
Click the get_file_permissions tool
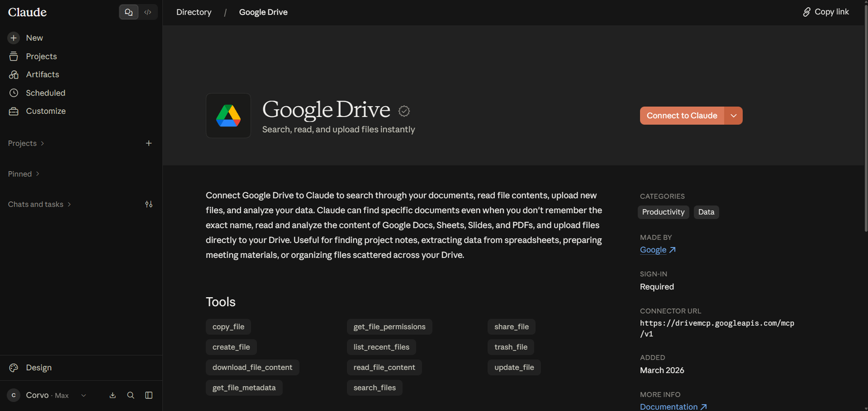click(x=390, y=327)
